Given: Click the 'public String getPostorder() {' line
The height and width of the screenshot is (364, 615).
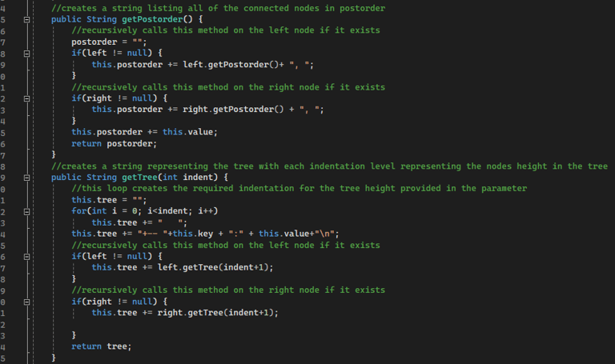Looking at the screenshot, I should [127, 19].
